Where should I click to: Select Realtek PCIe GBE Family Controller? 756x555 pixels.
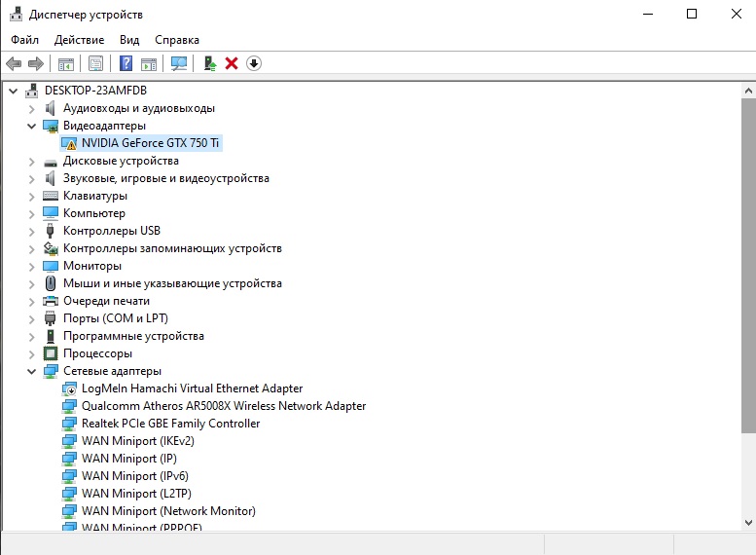pos(170,424)
